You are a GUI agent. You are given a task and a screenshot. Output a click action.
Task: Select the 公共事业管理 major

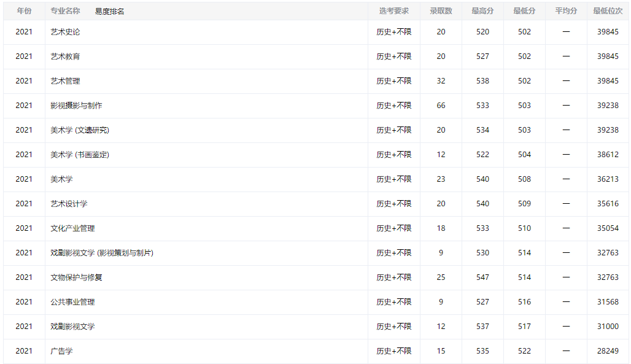coord(72,302)
